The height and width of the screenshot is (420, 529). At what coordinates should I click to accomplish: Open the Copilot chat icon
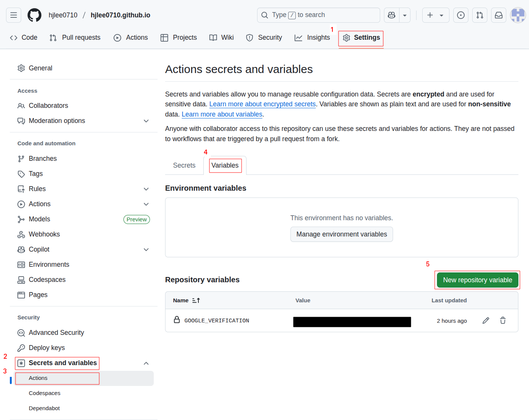click(x=392, y=15)
